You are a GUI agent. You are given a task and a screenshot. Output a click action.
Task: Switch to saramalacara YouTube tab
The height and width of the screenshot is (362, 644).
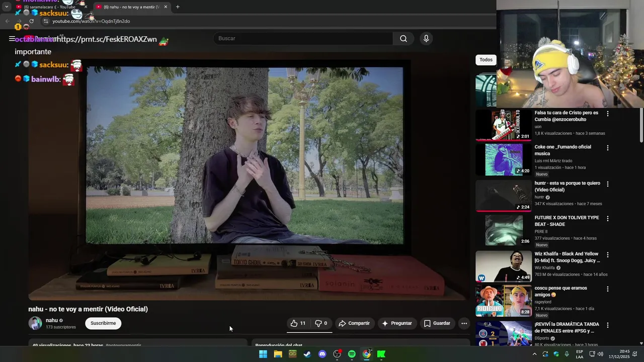tap(49, 7)
